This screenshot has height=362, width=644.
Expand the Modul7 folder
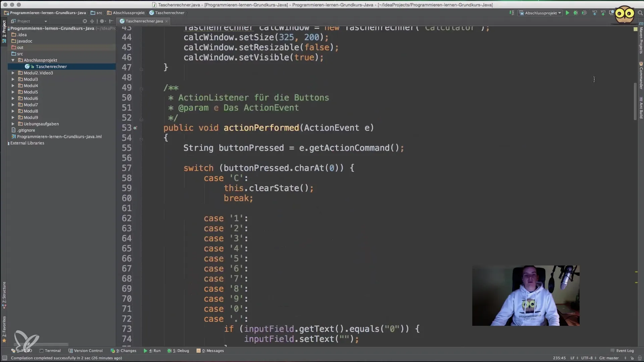pos(13,105)
